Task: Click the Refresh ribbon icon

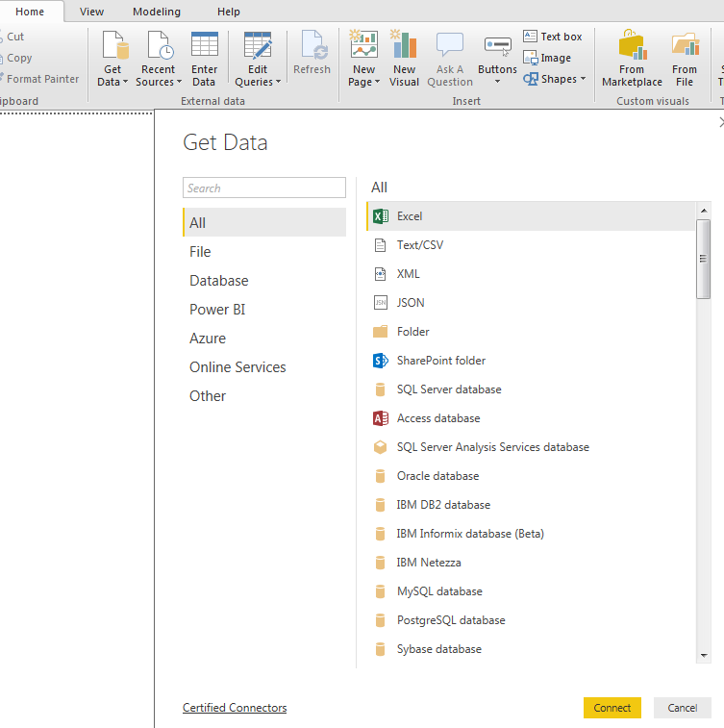Action: pos(314,45)
